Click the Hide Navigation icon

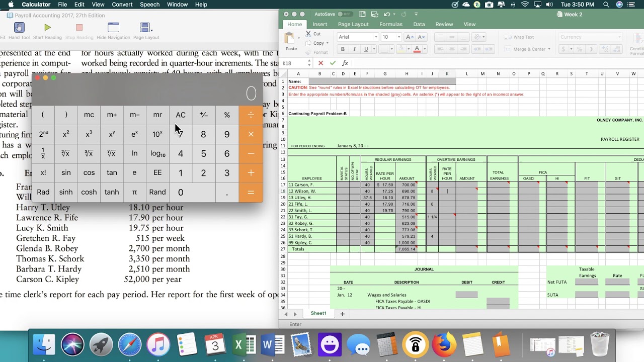click(113, 28)
